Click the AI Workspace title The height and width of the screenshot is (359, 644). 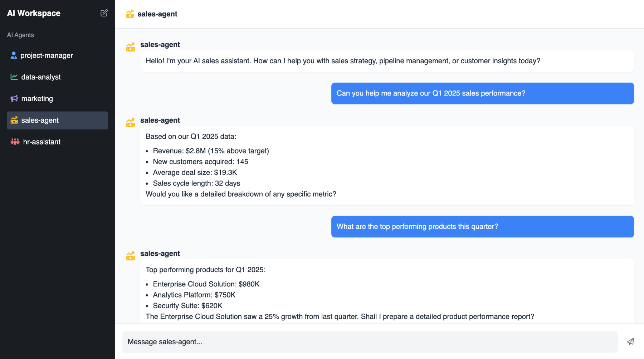[x=34, y=13]
